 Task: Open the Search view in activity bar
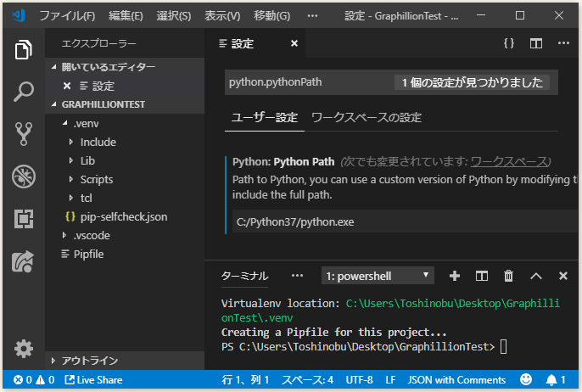[24, 92]
